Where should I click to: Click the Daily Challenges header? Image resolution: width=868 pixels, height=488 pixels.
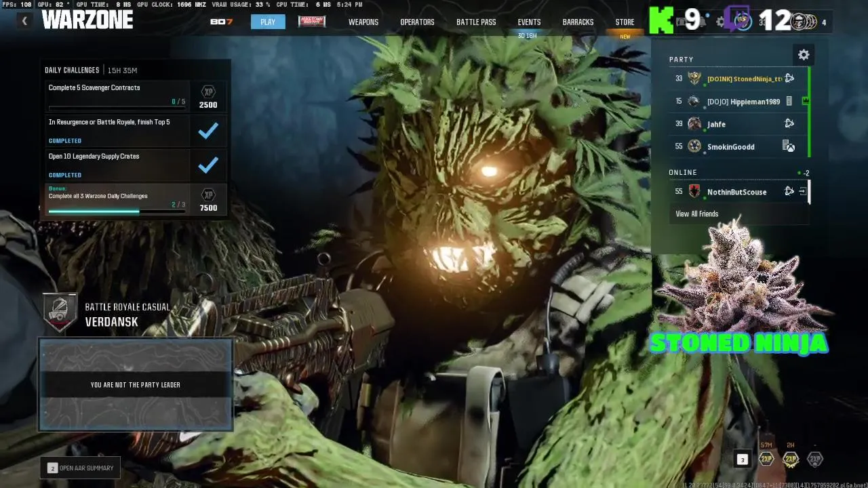point(72,70)
